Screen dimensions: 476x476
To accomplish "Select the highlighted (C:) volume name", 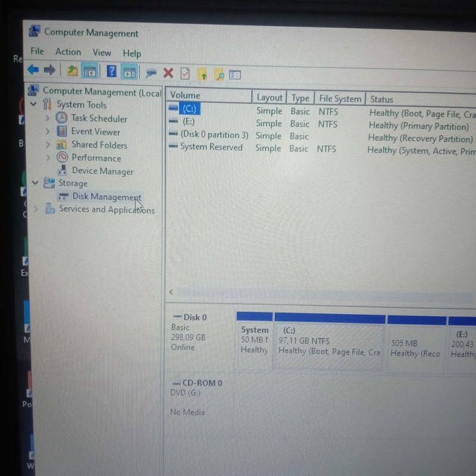I will (189, 109).
